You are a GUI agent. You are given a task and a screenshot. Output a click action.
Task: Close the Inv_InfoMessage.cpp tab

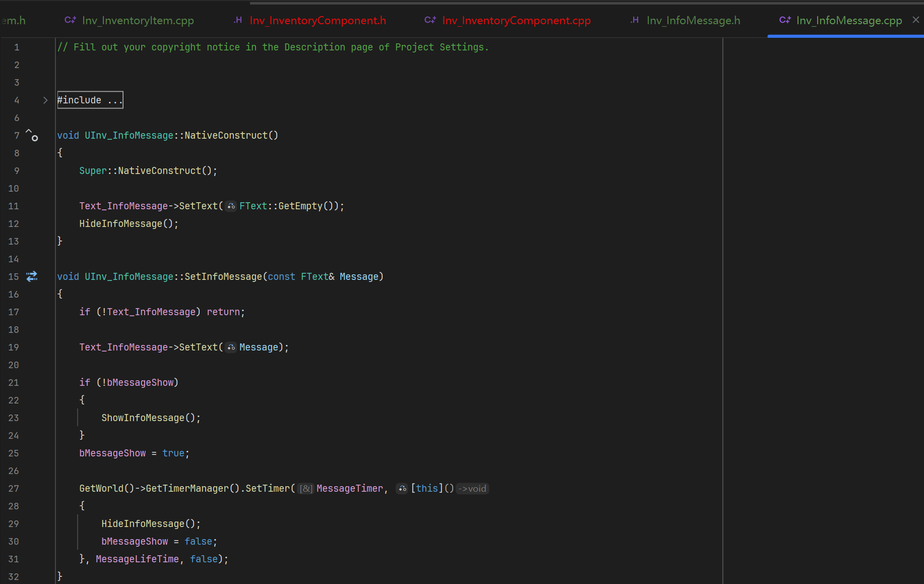pyautogui.click(x=915, y=20)
